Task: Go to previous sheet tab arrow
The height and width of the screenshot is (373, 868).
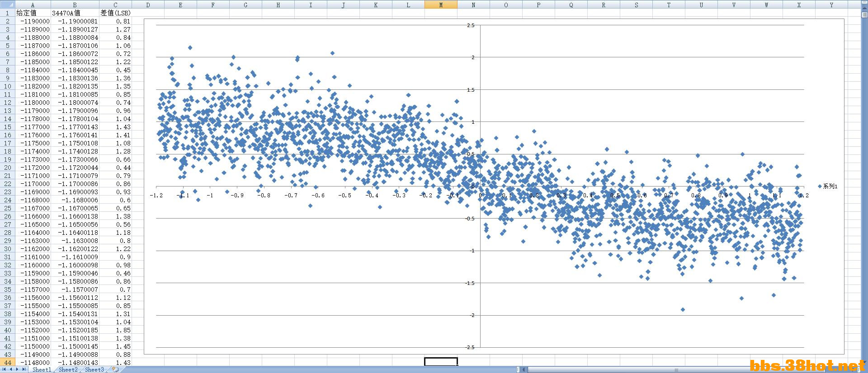Action: tap(11, 369)
